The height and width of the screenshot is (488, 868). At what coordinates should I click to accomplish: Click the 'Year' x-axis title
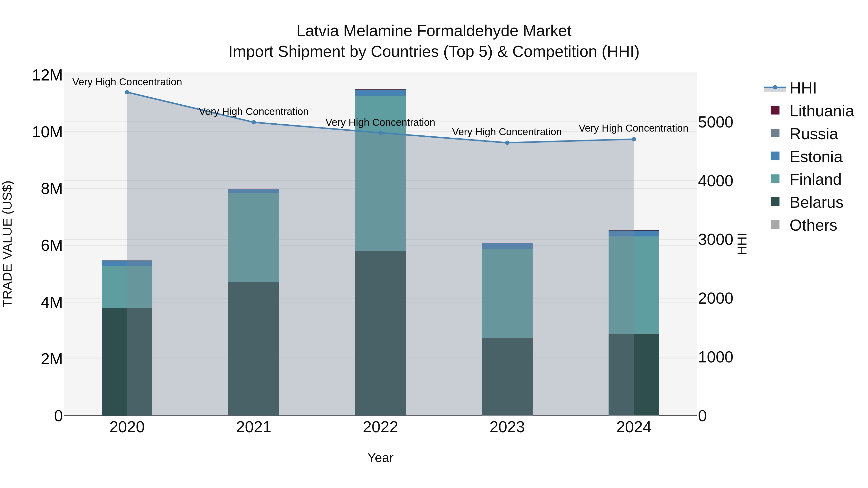380,458
